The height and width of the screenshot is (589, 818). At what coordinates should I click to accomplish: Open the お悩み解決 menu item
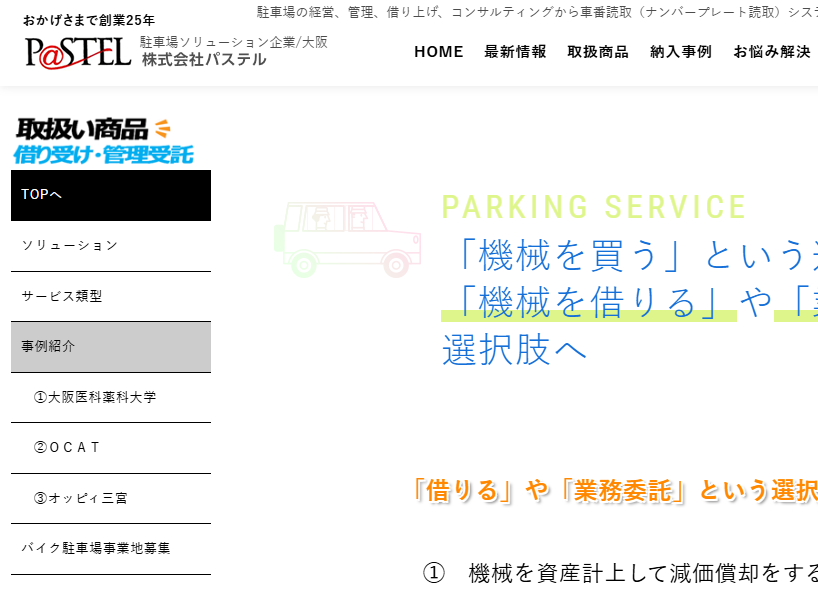(771, 52)
